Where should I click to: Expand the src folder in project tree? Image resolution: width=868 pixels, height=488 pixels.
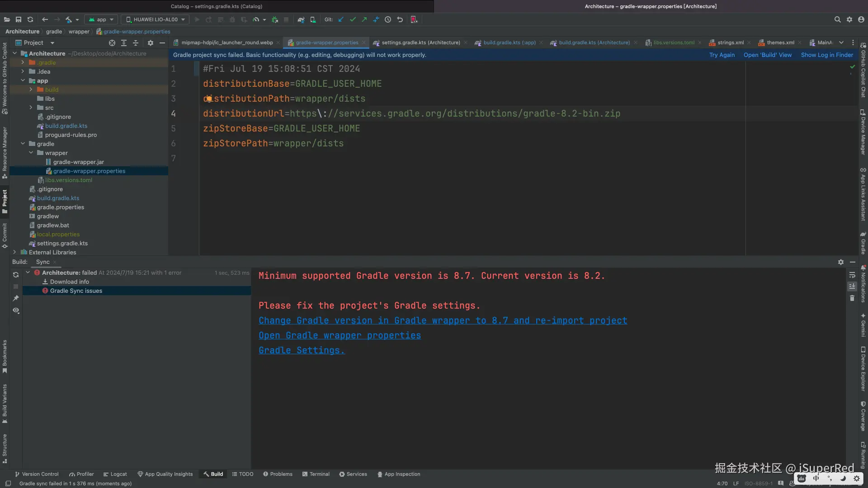pyautogui.click(x=31, y=108)
